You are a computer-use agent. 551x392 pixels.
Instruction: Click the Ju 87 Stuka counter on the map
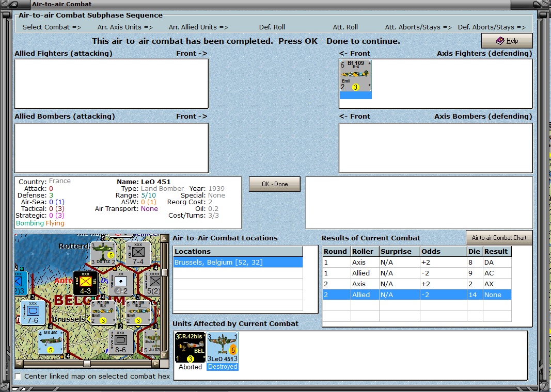tap(152, 342)
